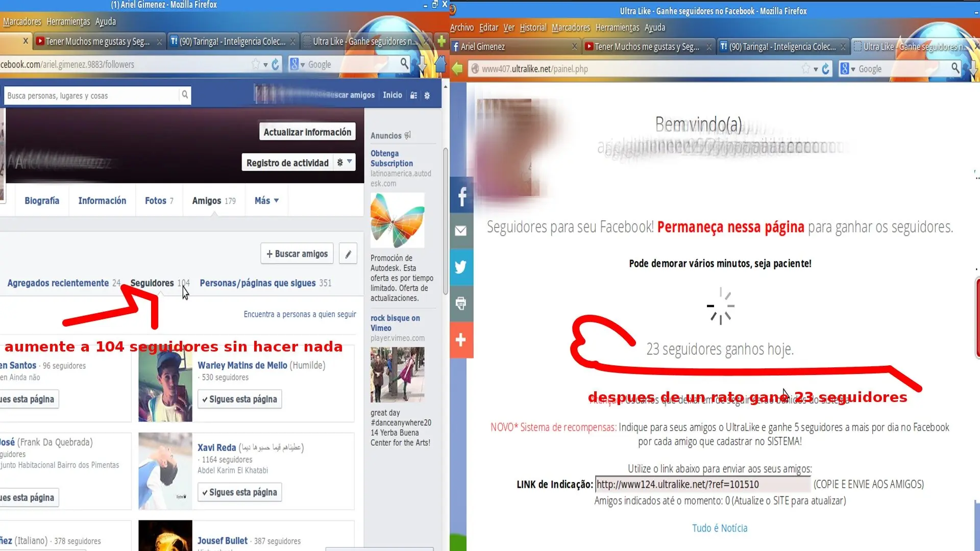The width and height of the screenshot is (980, 551).
Task: Click the orange plus share icon
Action: [x=461, y=340]
